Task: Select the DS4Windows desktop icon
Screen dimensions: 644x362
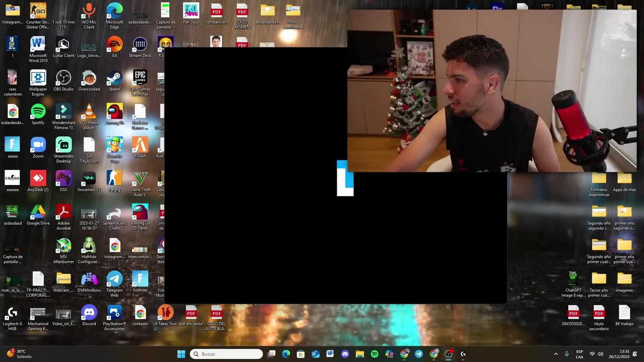Action: point(89,282)
